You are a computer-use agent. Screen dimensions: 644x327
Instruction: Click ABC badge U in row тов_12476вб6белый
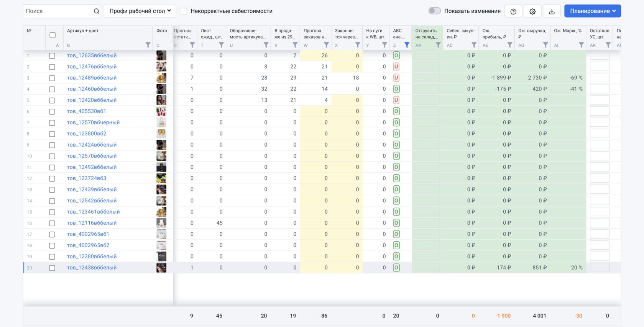[x=396, y=67]
